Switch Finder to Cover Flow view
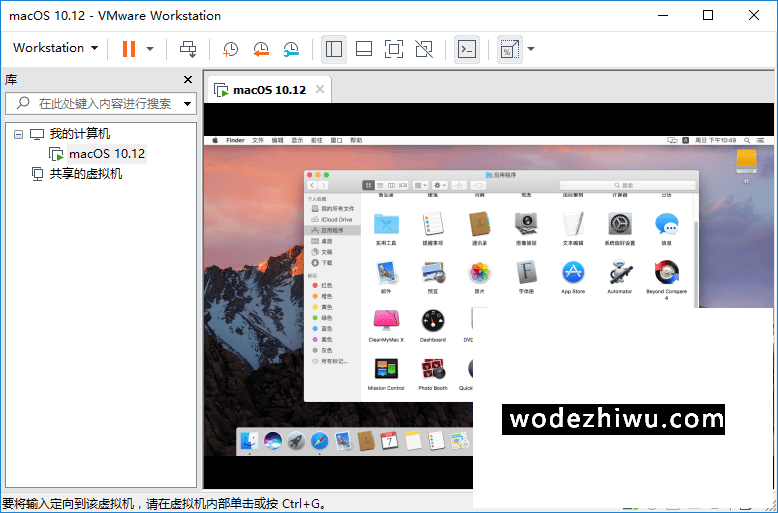Screen dimensions: 778x513 click(403, 185)
